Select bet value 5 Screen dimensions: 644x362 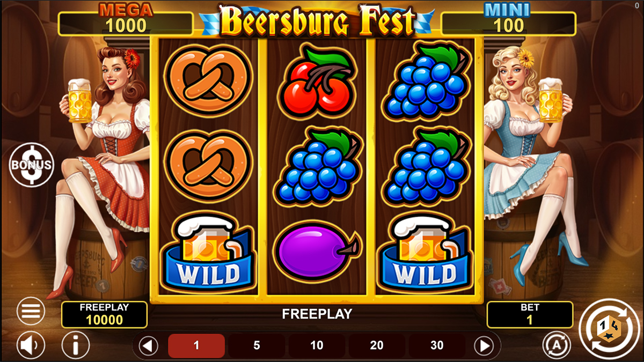(257, 346)
